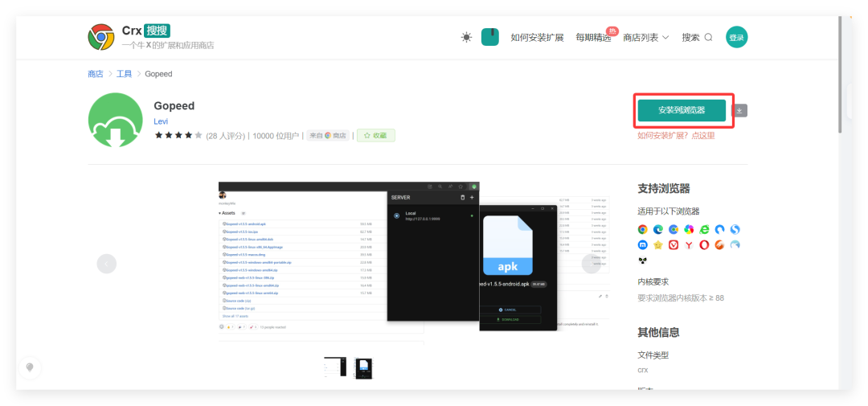Click 安装到浏览器 install button
The width and height of the screenshot is (868, 406).
682,110
